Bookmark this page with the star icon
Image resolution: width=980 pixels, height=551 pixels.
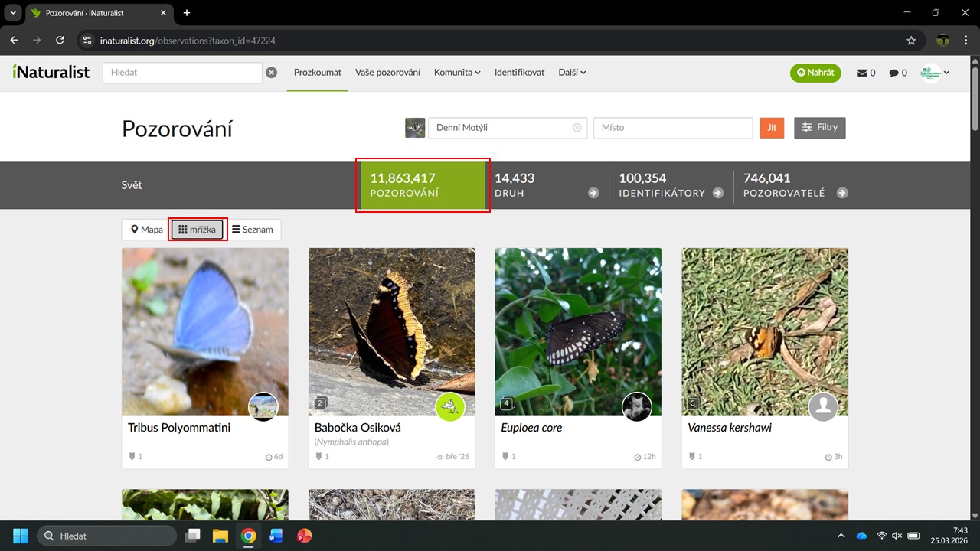pyautogui.click(x=911, y=40)
